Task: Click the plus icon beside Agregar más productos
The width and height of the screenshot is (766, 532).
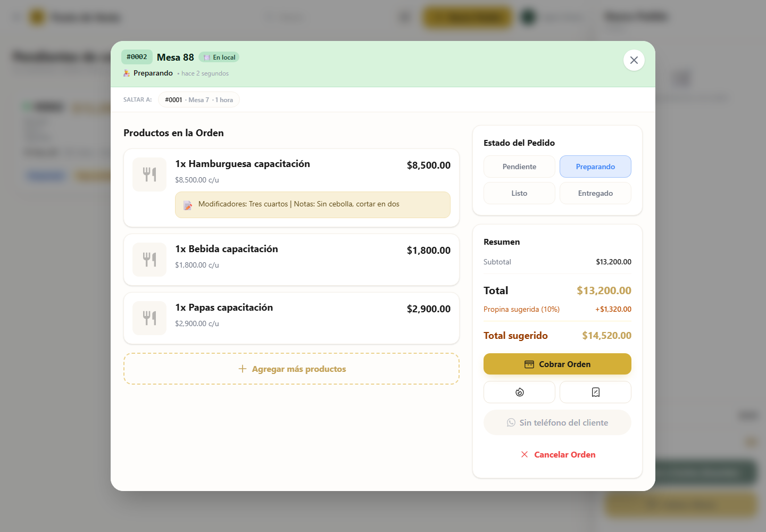Action: tap(242, 369)
